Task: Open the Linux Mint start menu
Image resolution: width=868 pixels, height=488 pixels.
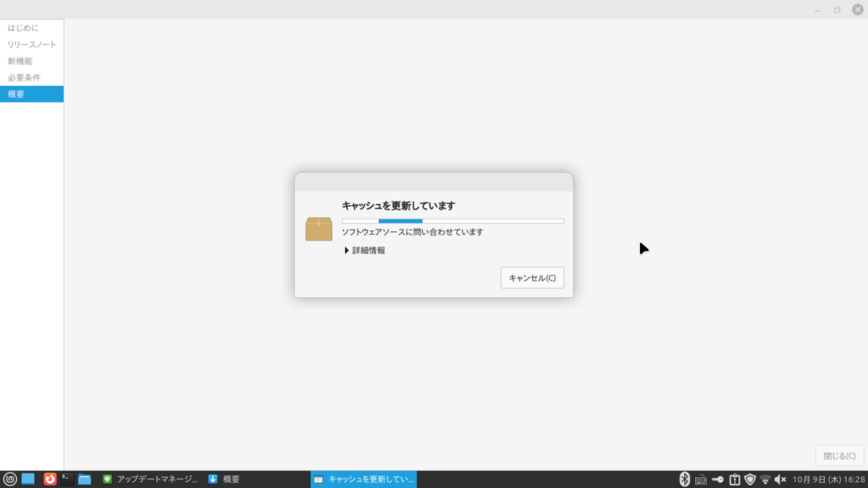Action: (10, 479)
